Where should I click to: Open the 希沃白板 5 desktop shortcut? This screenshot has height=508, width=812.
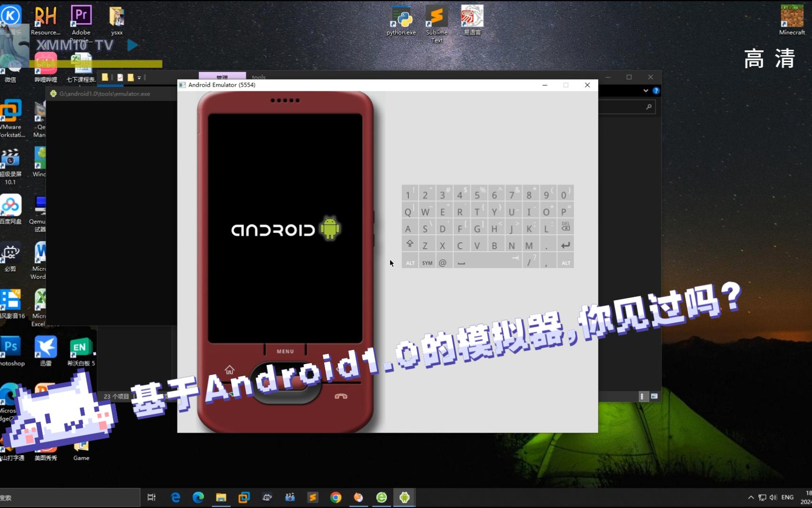81,351
